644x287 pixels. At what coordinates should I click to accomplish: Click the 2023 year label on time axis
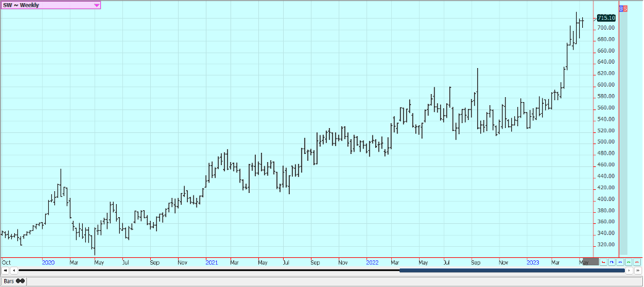tap(533, 262)
